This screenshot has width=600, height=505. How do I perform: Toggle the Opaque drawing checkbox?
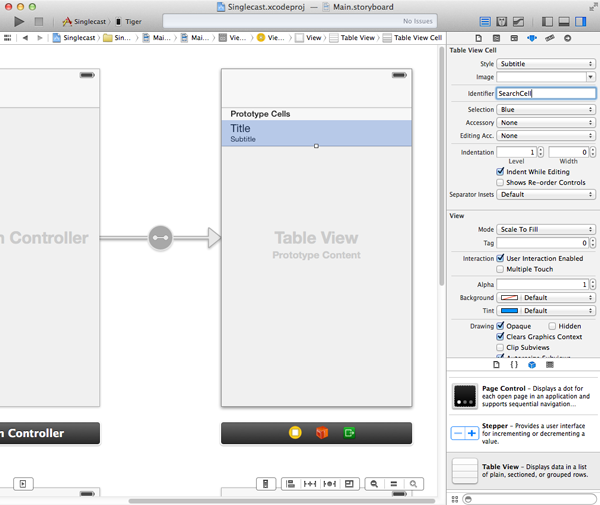(x=500, y=326)
